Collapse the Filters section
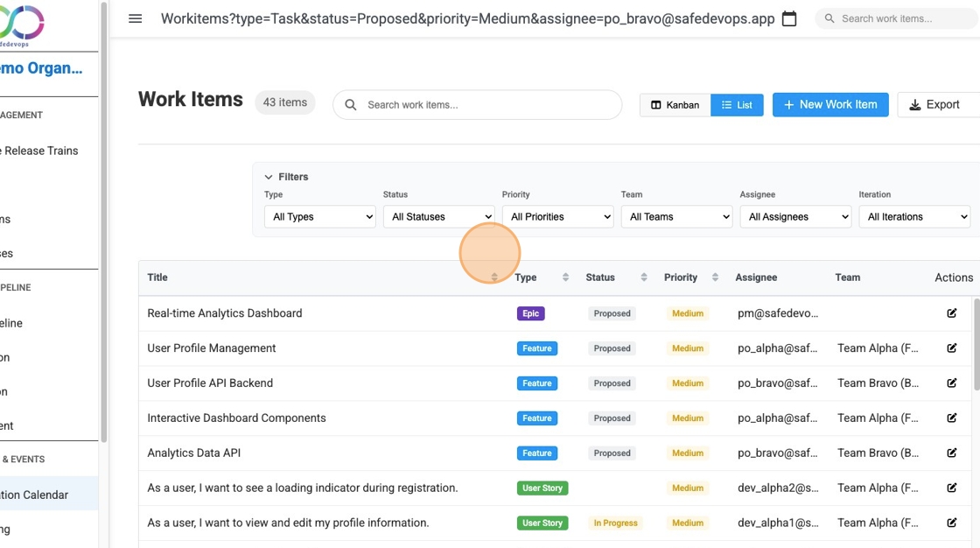The height and width of the screenshot is (548, 980). click(286, 176)
